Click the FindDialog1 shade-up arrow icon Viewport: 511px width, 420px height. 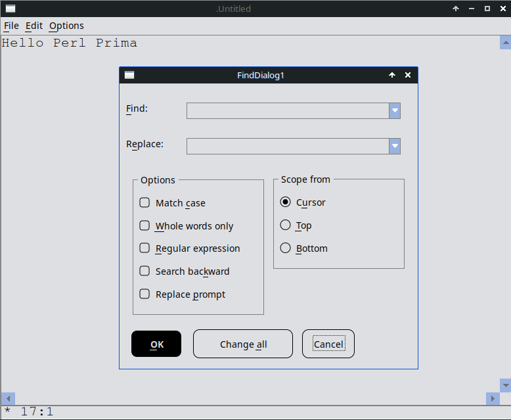392,75
